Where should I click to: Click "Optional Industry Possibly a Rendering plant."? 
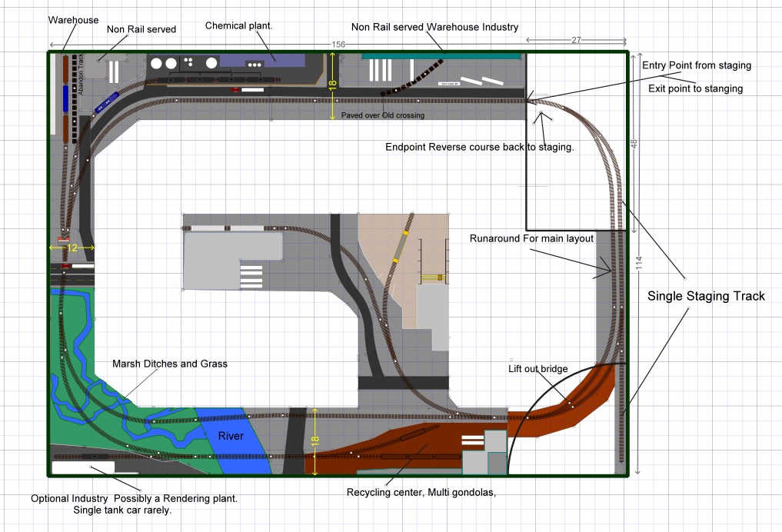tap(134, 499)
